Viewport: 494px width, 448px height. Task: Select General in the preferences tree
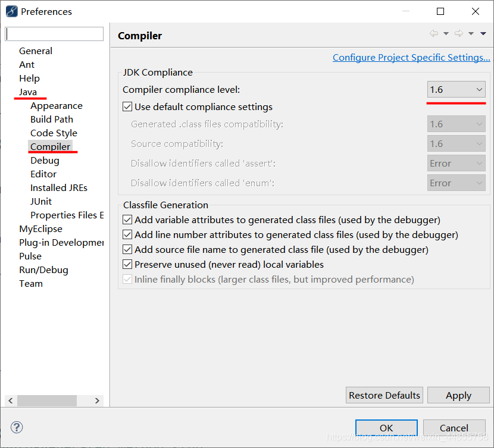(36, 51)
